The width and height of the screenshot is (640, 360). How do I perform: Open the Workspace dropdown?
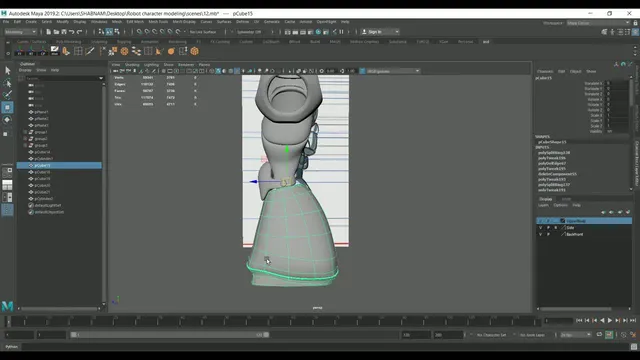click(x=598, y=23)
